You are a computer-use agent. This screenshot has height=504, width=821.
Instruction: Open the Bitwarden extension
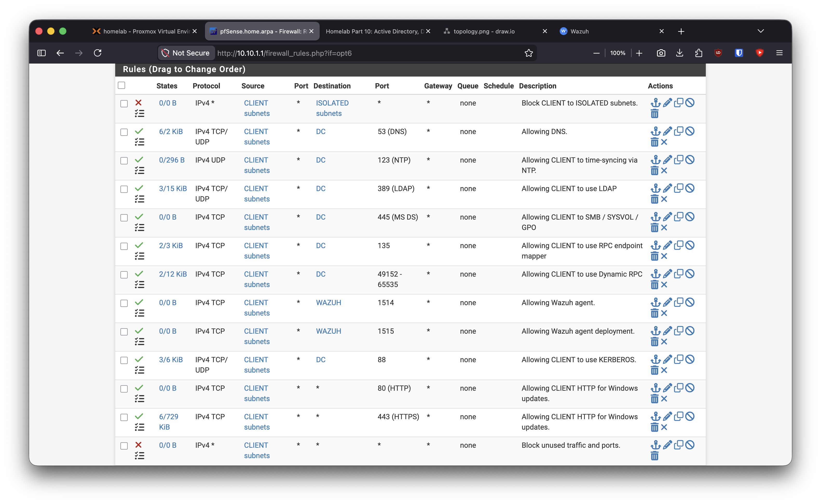coord(738,53)
